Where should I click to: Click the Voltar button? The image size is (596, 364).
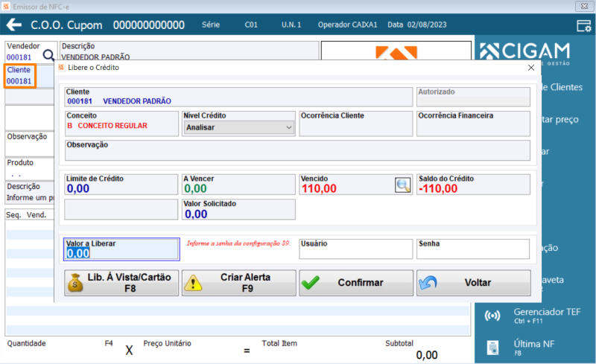[474, 283]
